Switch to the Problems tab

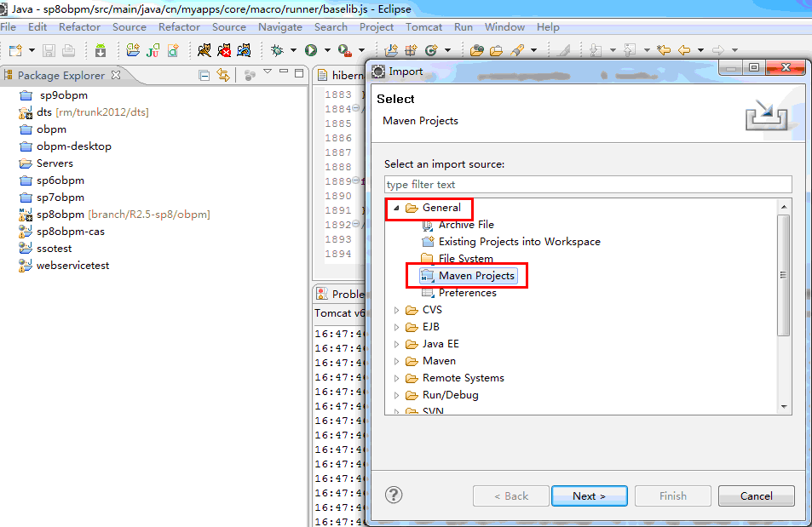(x=340, y=294)
